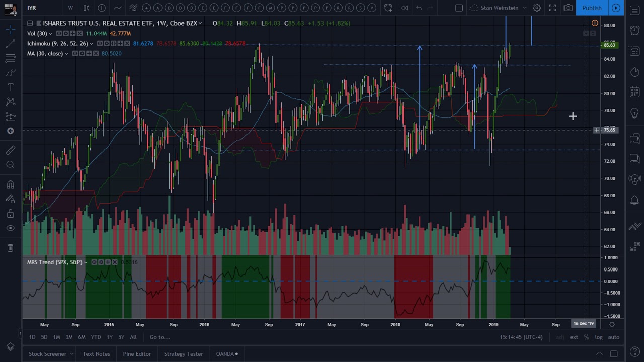Start bar replay mode
Image resolution: width=644 pixels, height=362 pixels.
click(404, 8)
